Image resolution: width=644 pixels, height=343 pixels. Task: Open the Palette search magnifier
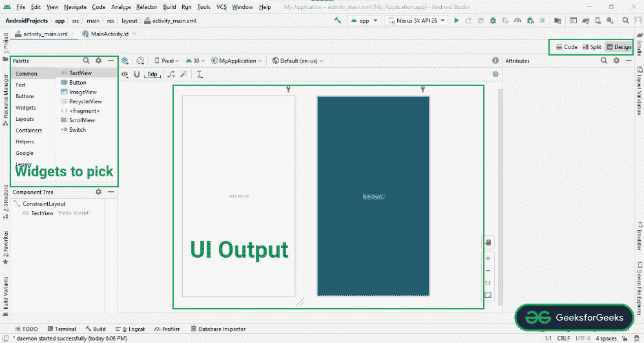click(87, 60)
